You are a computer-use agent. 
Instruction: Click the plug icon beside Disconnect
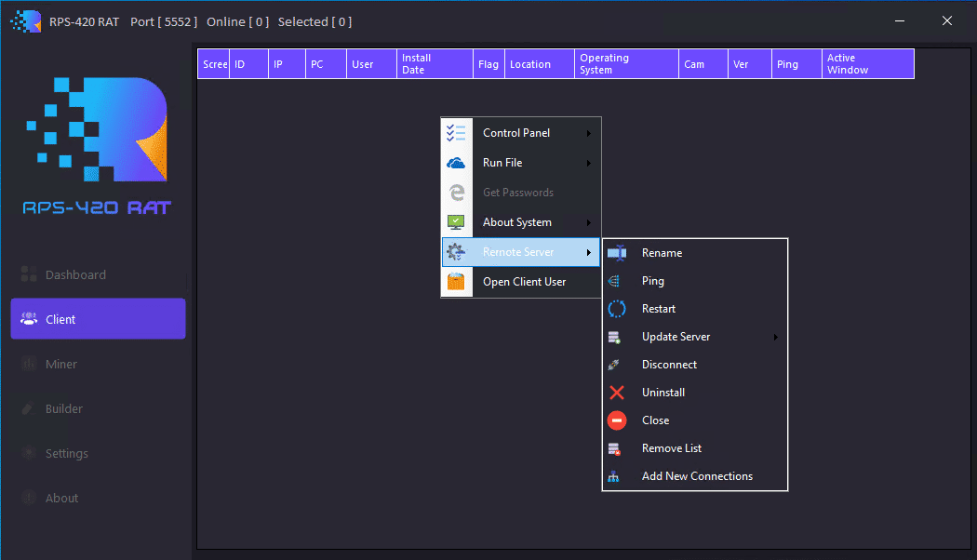coord(614,365)
